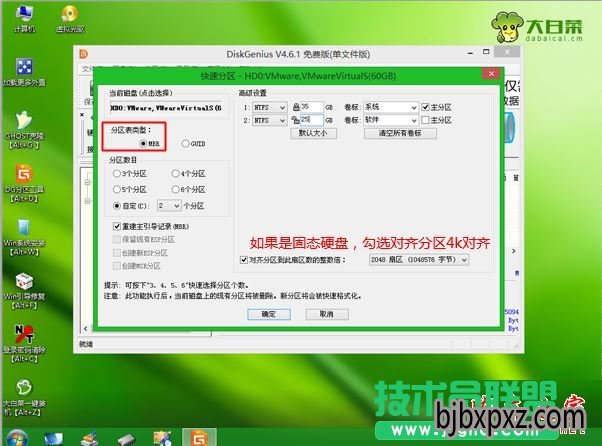
Task: Maximize the DiskGenius main window
Action: [486, 52]
